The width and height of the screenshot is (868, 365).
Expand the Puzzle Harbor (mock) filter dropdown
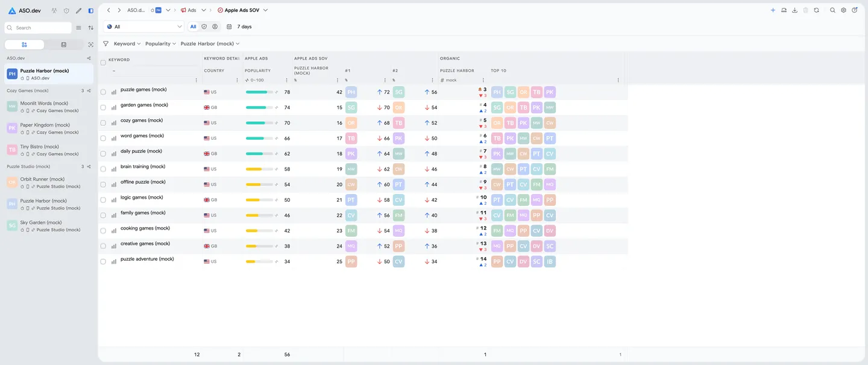[x=210, y=44]
